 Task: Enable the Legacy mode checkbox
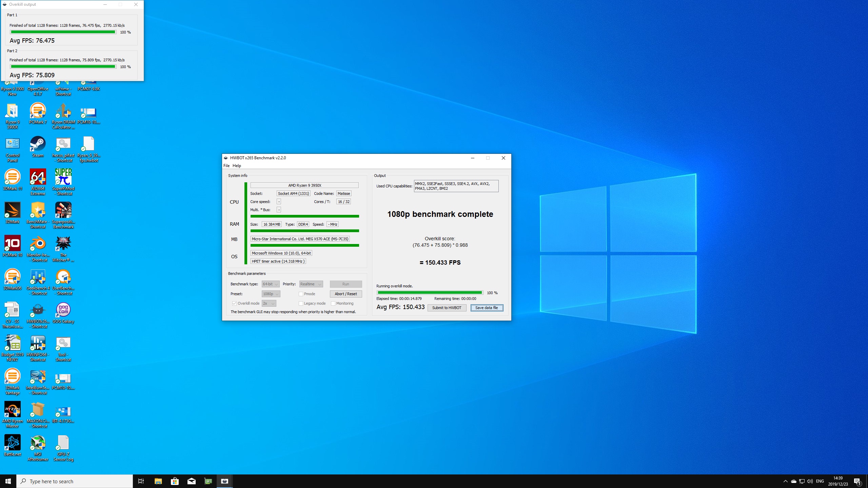[301, 303]
